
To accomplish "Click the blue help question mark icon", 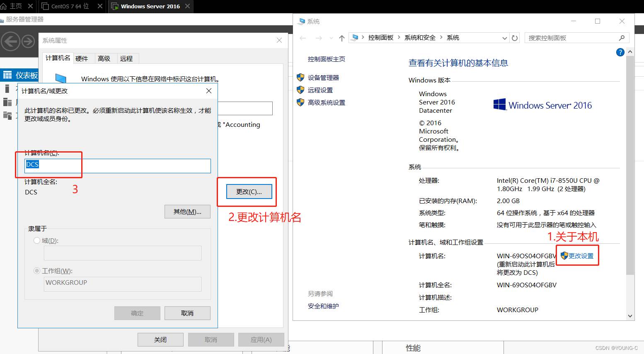I will [620, 52].
